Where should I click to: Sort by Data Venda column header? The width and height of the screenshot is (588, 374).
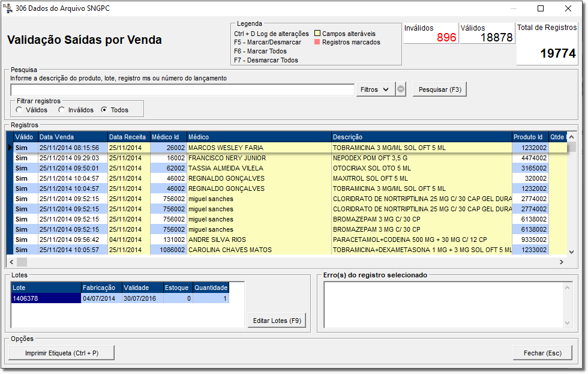73,137
